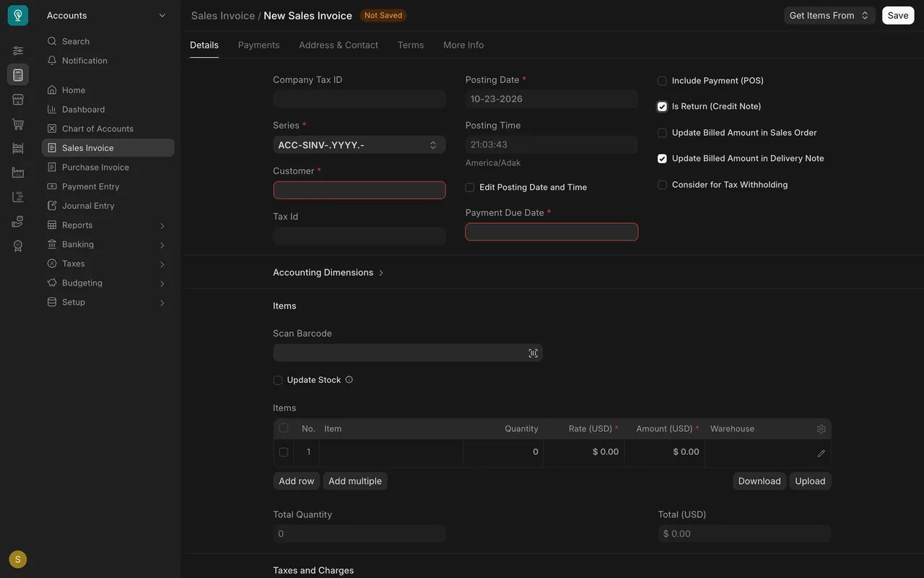Open the hand-with-card Support module icon
The height and width of the screenshot is (578, 924).
[x=18, y=222]
